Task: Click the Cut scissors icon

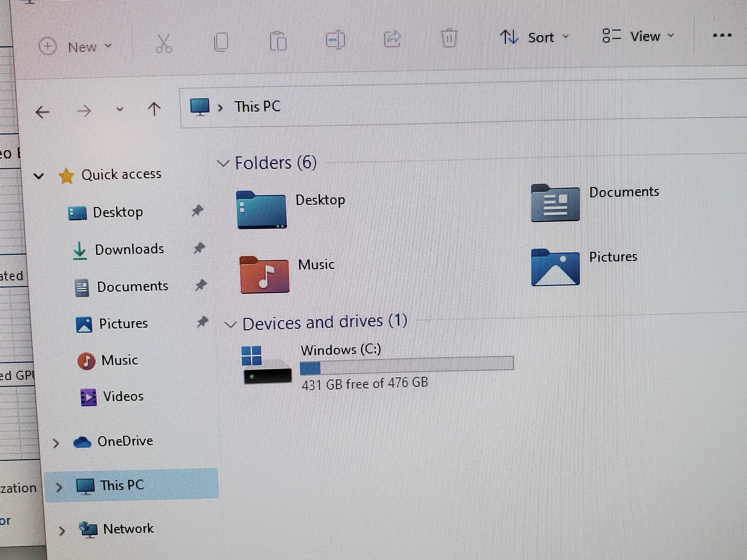Action: click(x=164, y=44)
